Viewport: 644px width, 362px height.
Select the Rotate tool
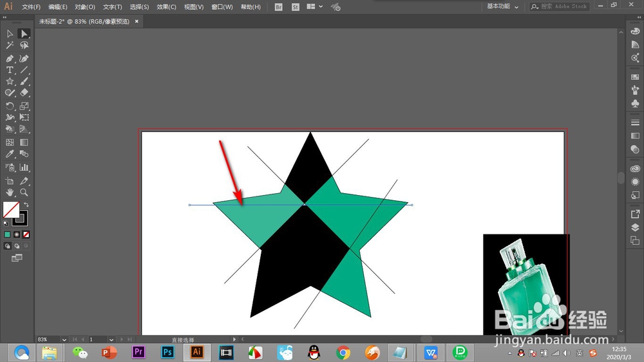tap(10, 106)
